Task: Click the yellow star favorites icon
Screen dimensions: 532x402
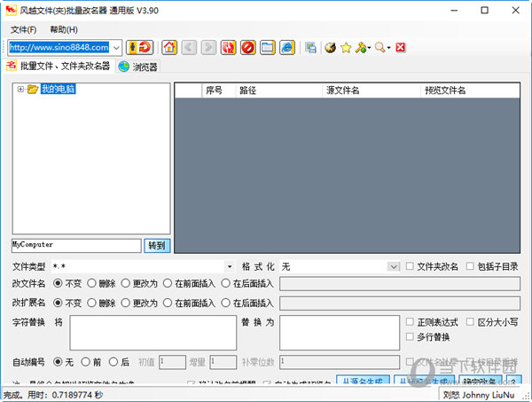Action: [x=346, y=47]
